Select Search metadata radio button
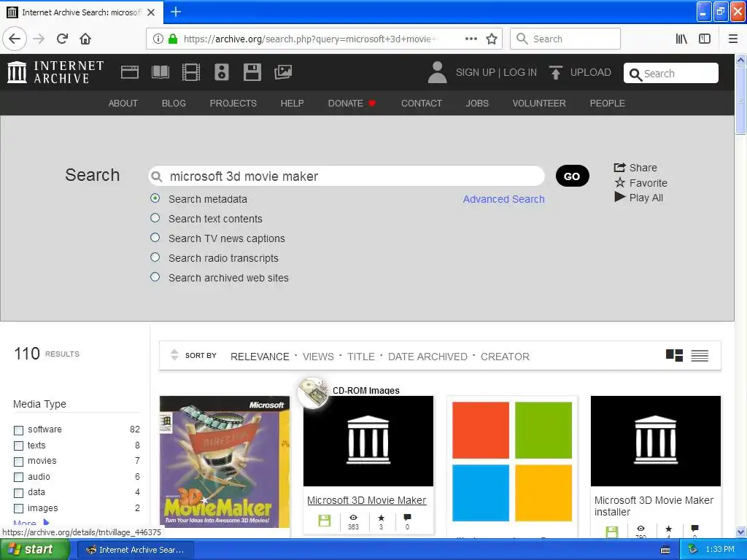 point(155,198)
